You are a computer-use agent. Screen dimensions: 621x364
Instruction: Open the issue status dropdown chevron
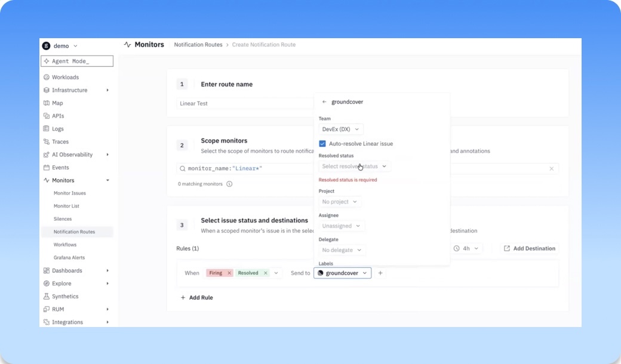coord(276,273)
